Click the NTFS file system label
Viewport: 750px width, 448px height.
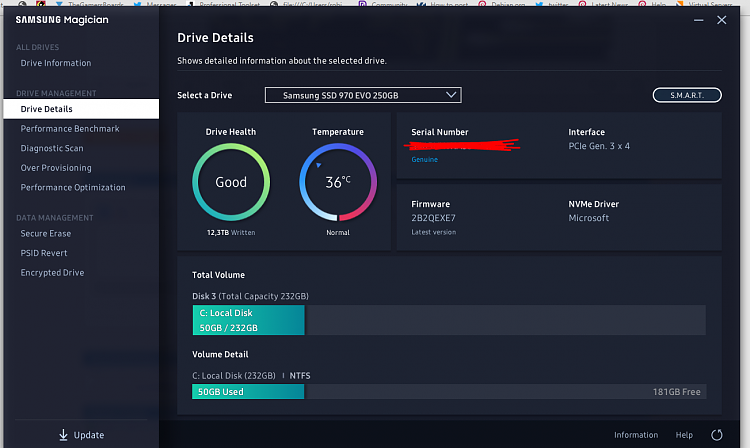[x=299, y=376]
